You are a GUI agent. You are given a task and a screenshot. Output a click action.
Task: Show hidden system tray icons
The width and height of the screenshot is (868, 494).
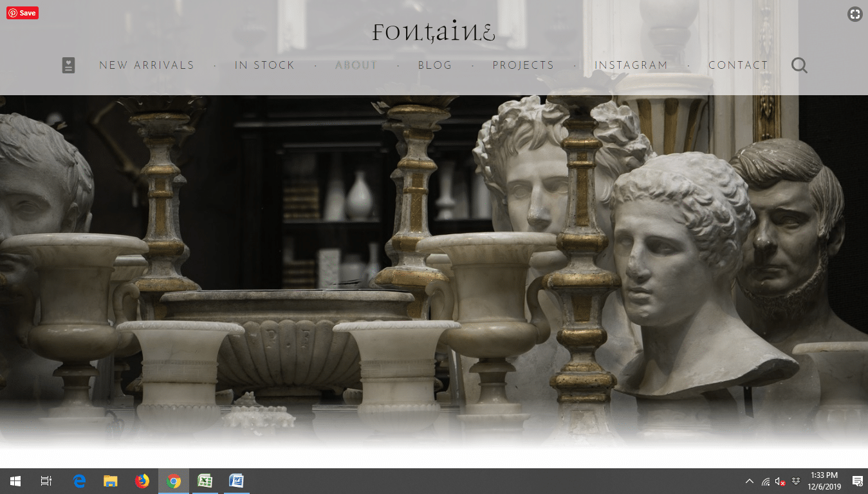[x=750, y=481]
